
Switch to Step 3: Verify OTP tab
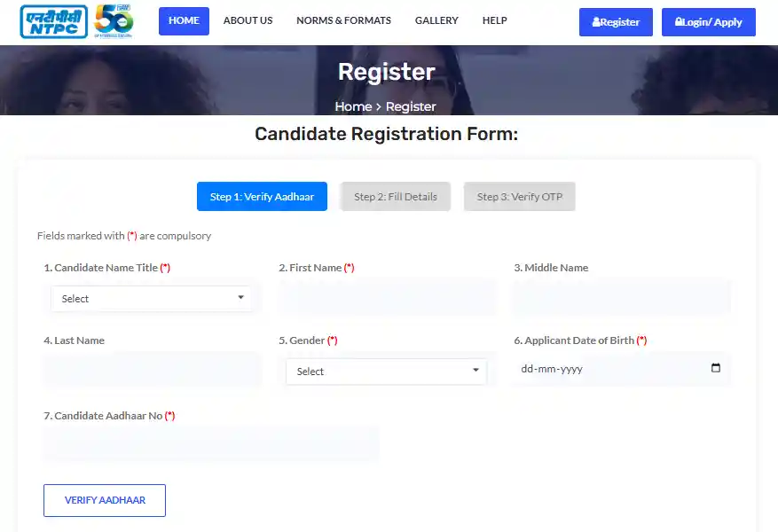coord(519,196)
